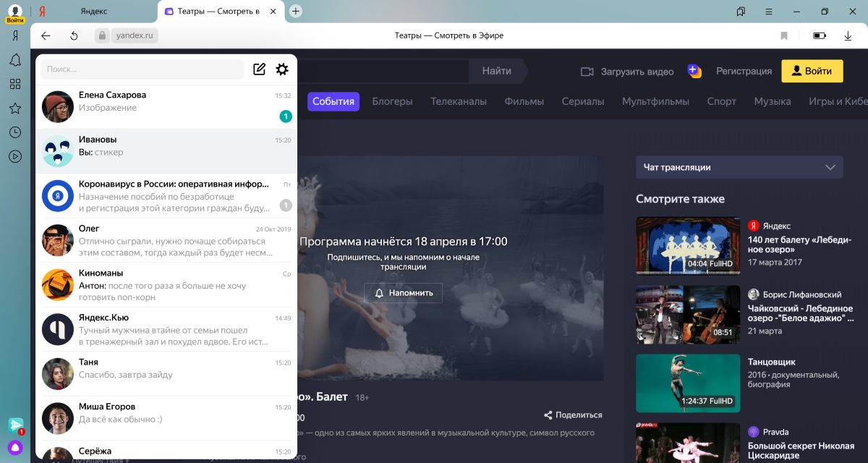Open battery saver indicator
Image resolution: width=868 pixels, height=463 pixels.
tap(820, 35)
